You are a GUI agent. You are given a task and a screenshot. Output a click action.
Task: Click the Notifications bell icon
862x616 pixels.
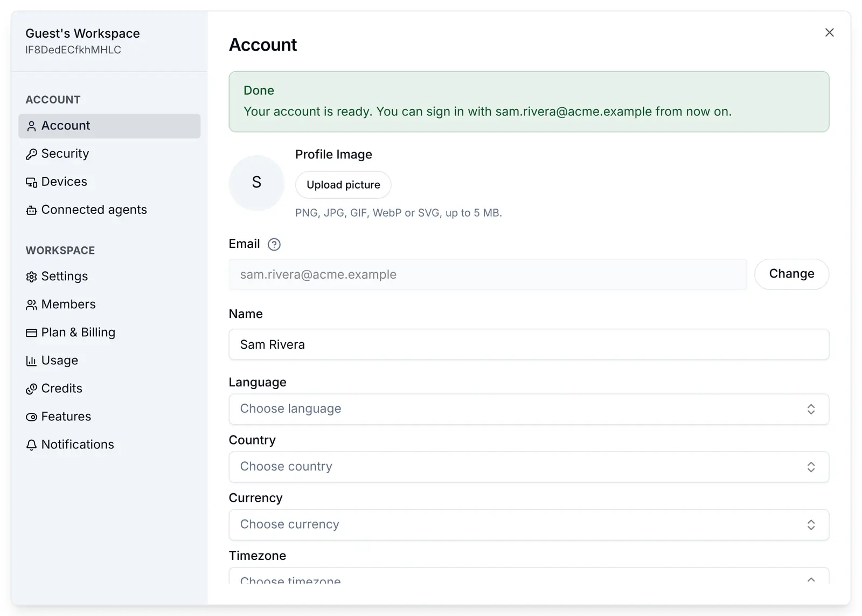click(31, 445)
